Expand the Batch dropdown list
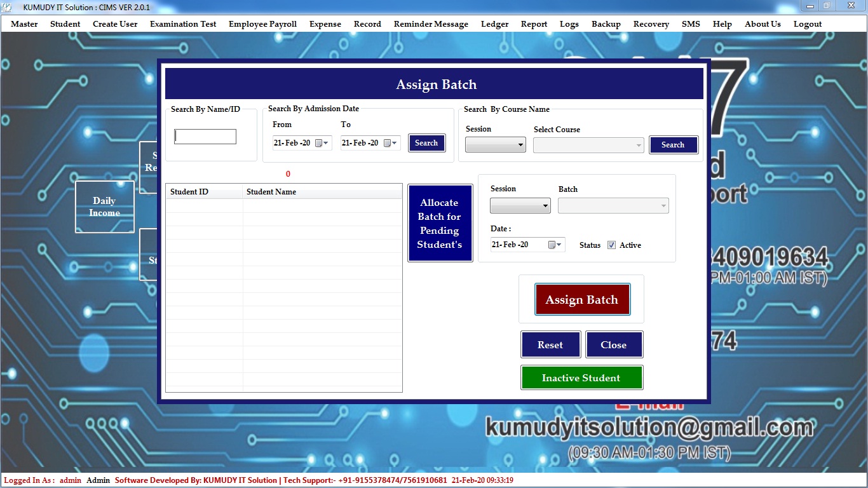Screen dimensions: 868x488 (613, 205)
